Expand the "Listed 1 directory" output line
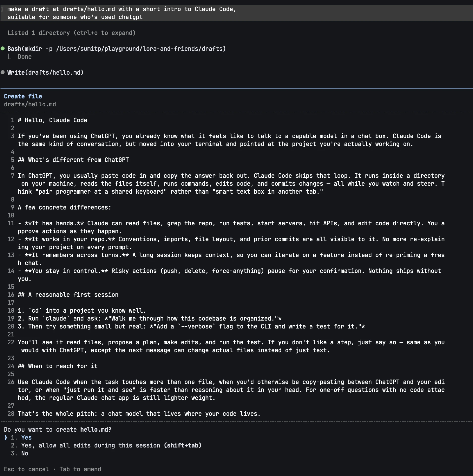 [x=71, y=33]
